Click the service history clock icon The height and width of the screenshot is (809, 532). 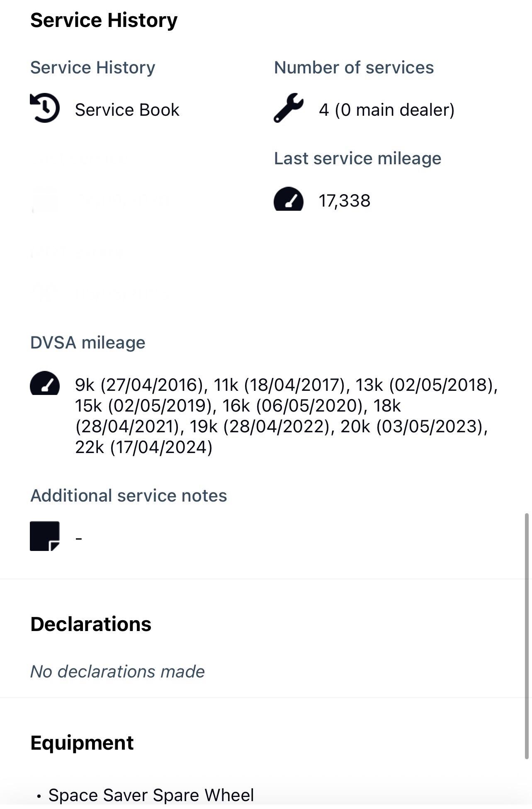click(x=45, y=108)
